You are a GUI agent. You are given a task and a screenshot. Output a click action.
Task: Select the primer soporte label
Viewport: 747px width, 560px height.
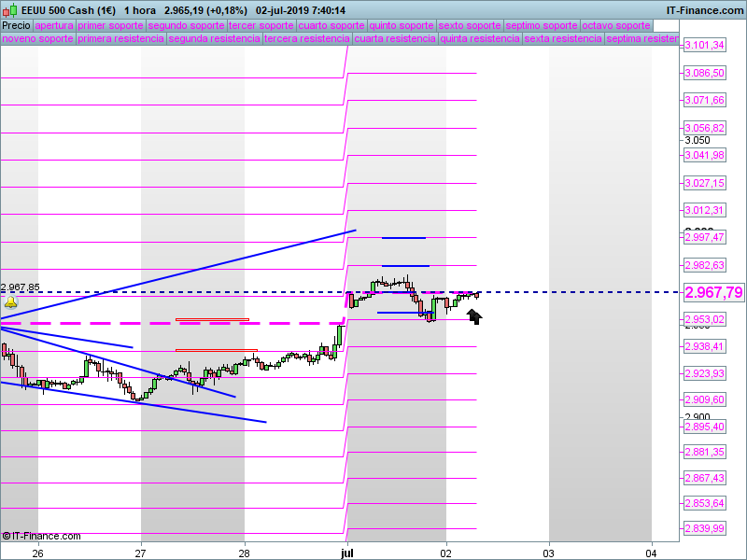click(110, 25)
